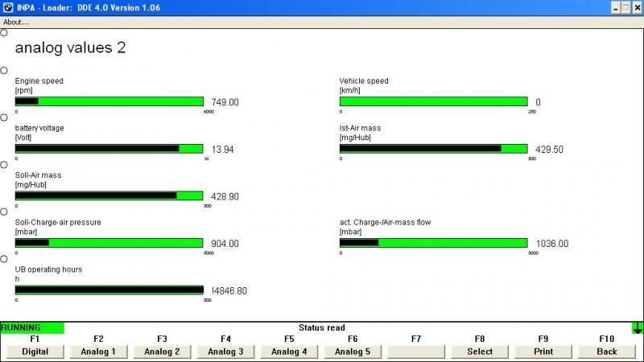Viewport: 644px width, 362px height.
Task: Select the radio circle beside Engine speed
Action: 4,71
